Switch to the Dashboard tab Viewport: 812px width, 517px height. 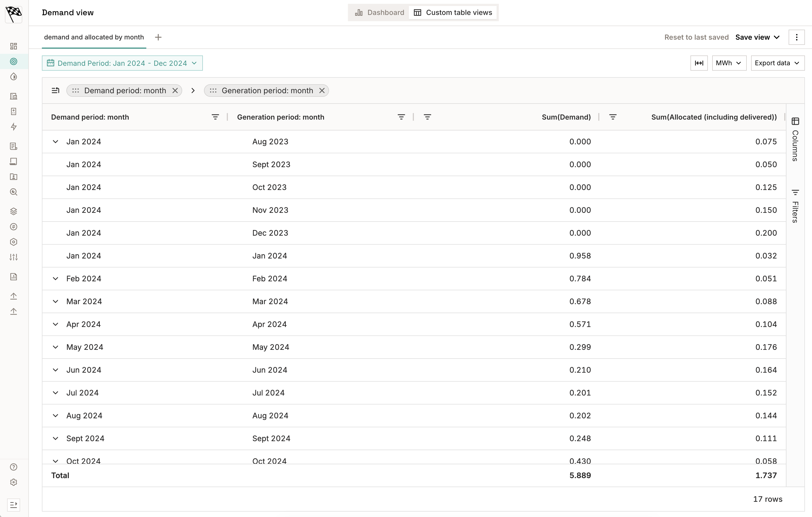(x=379, y=13)
